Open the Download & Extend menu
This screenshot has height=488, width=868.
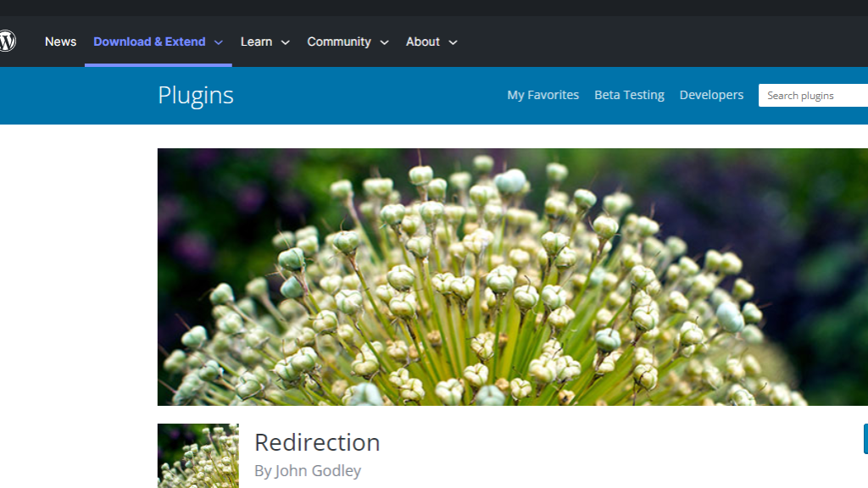pos(149,42)
